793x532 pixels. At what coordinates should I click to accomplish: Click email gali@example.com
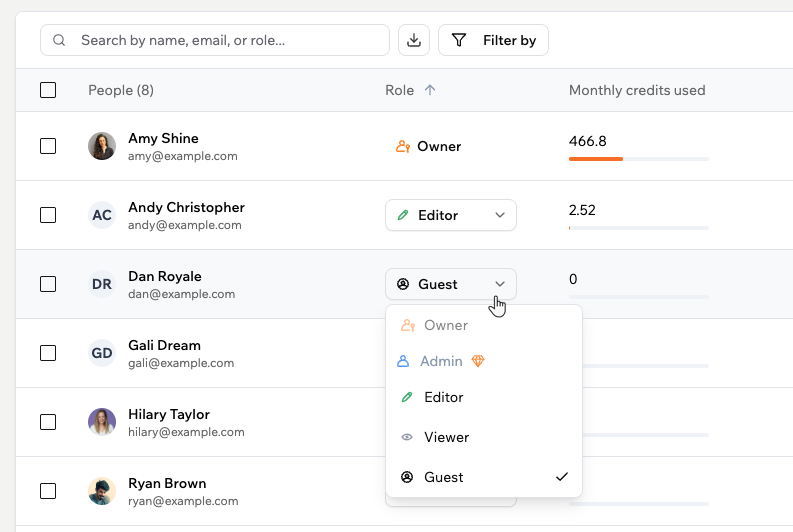[181, 363]
